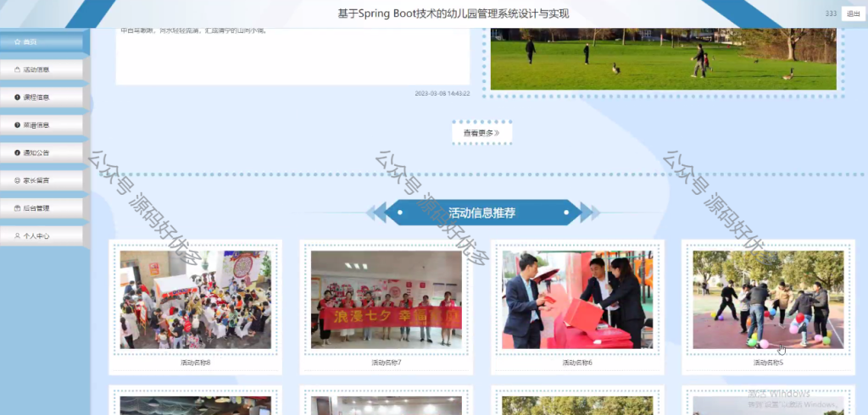868x415 pixels.
Task: Click the 活动名称7 caption text
Action: 387,363
